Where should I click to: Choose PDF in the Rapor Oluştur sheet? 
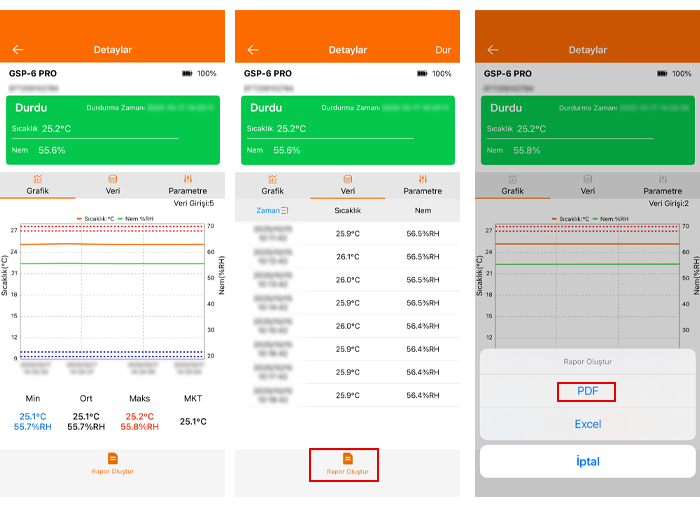coord(587,392)
